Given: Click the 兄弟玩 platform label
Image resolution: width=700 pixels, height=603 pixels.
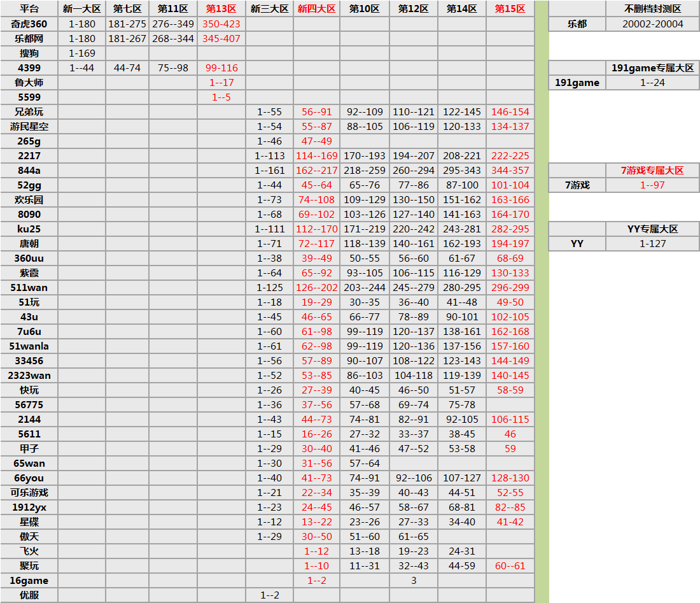Looking at the screenshot, I should [x=29, y=112].
